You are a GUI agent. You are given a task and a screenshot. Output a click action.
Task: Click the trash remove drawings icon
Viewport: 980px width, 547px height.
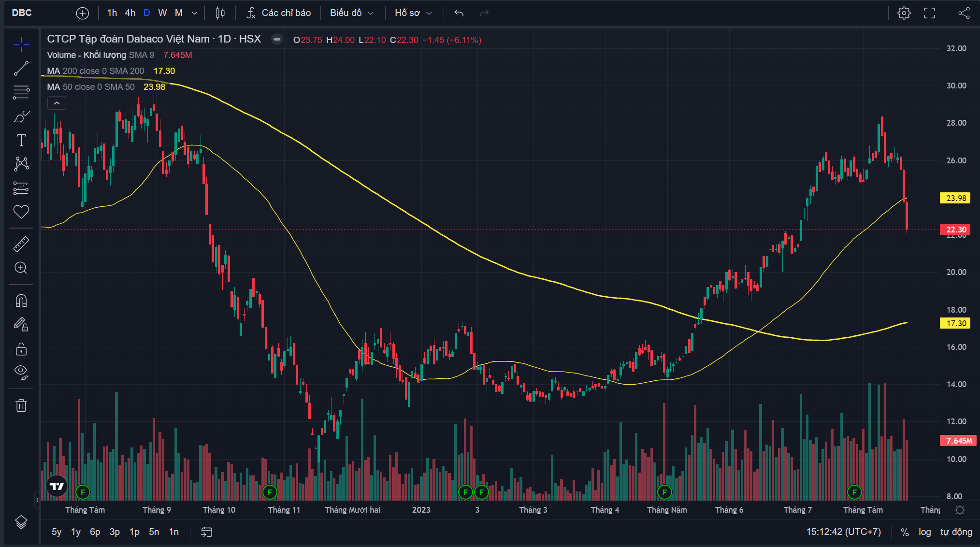pyautogui.click(x=21, y=405)
